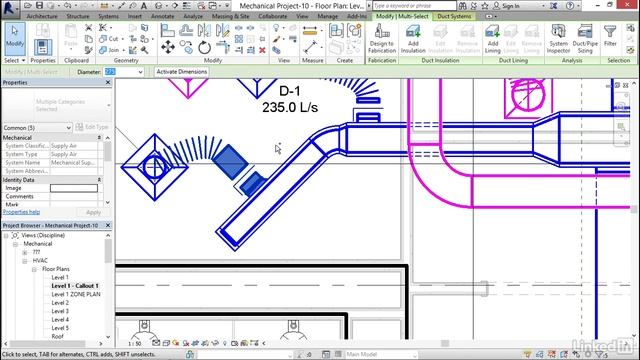Click Design to Fabrication
The width and height of the screenshot is (640, 360).
382,39
